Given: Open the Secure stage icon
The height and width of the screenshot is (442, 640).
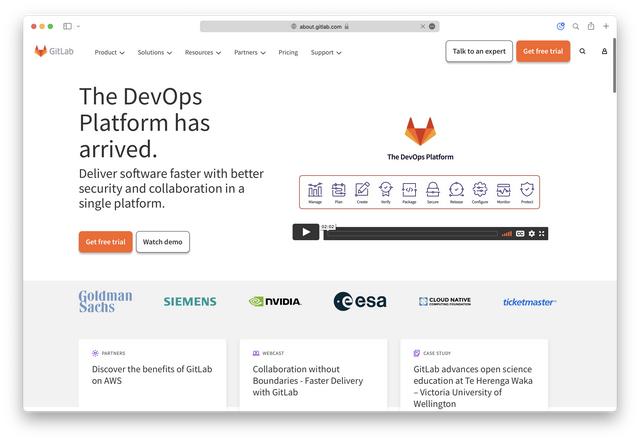Looking at the screenshot, I should point(433,193).
